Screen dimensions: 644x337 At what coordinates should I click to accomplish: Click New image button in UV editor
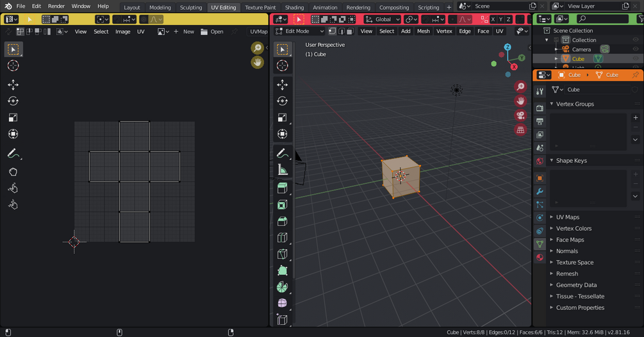point(184,31)
